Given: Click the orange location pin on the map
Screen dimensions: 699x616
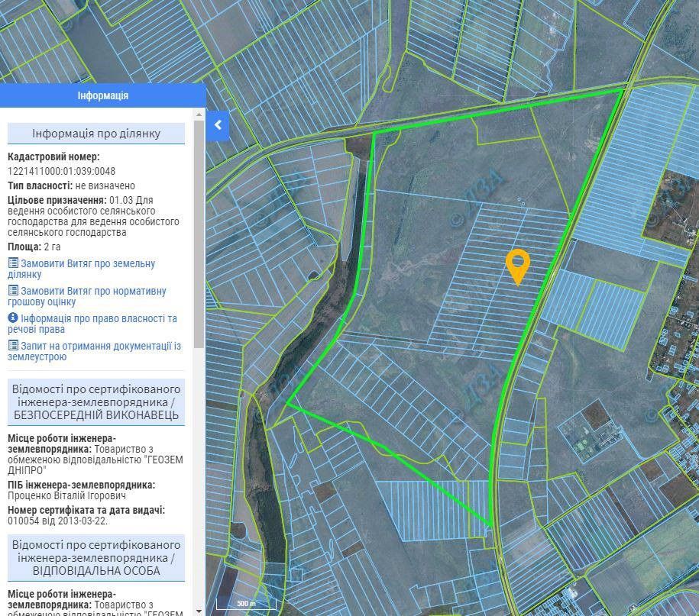Looking at the screenshot, I should pos(518,266).
